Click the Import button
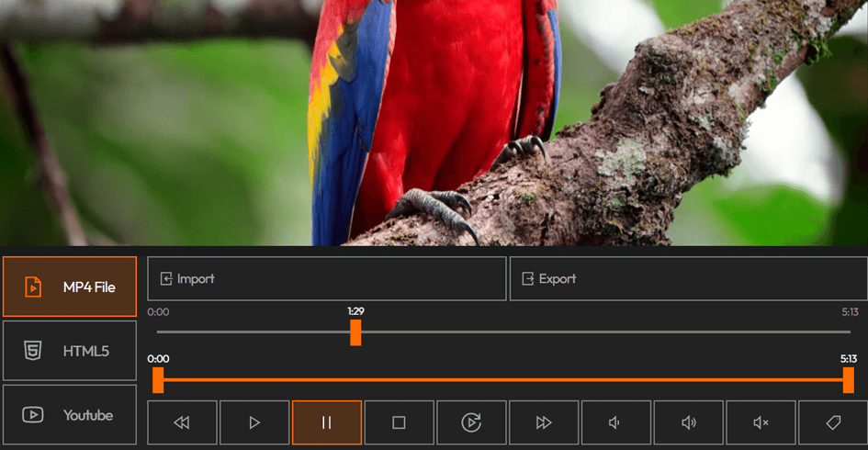 [326, 279]
